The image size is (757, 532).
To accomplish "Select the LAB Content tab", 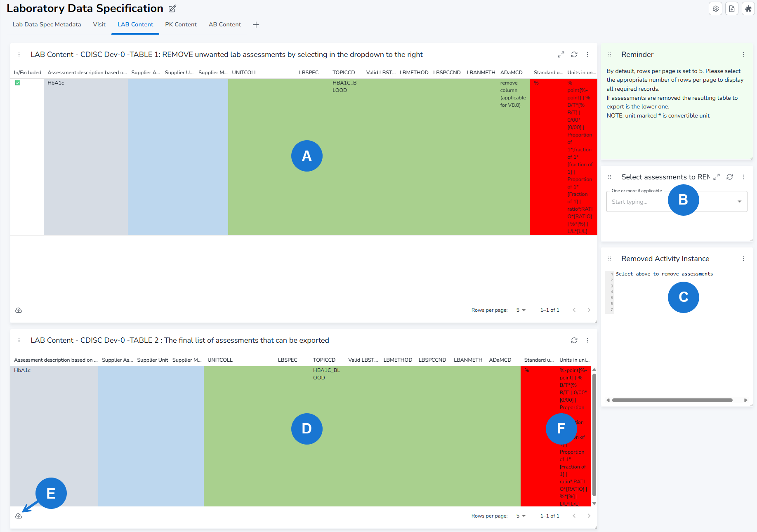I will tap(135, 25).
